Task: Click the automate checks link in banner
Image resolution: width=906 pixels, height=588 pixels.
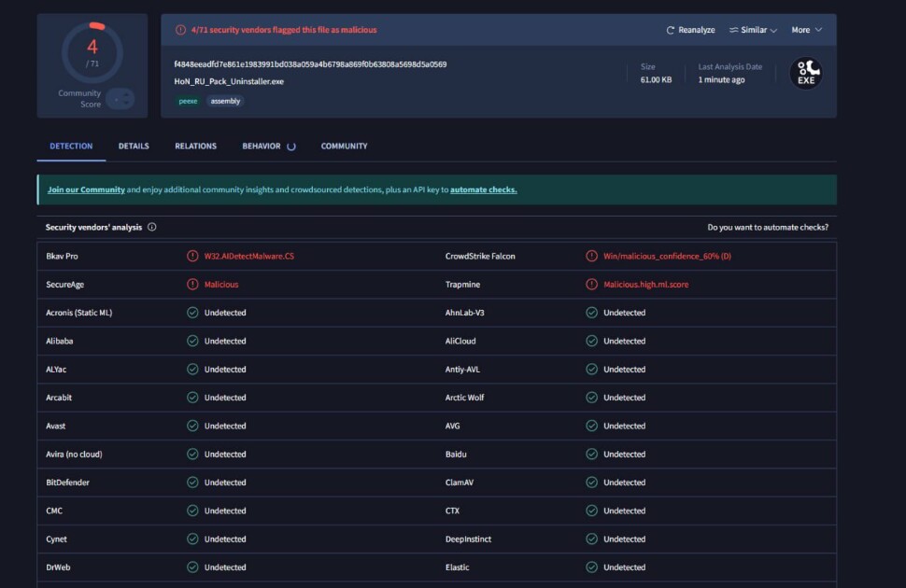Action: click(484, 189)
